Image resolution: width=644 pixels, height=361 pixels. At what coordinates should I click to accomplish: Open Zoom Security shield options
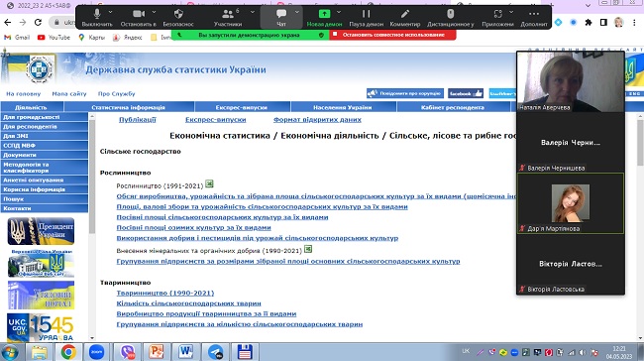(x=178, y=18)
